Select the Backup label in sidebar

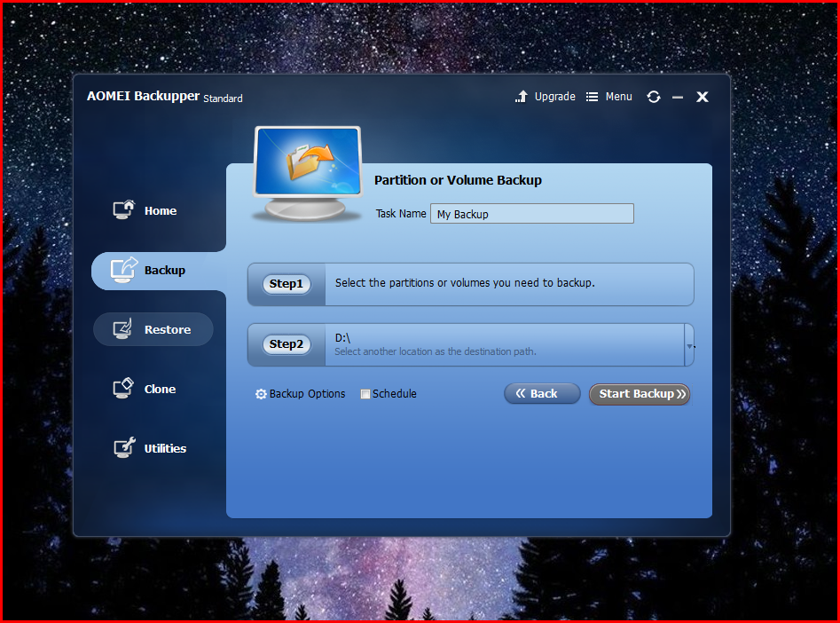[x=164, y=270]
